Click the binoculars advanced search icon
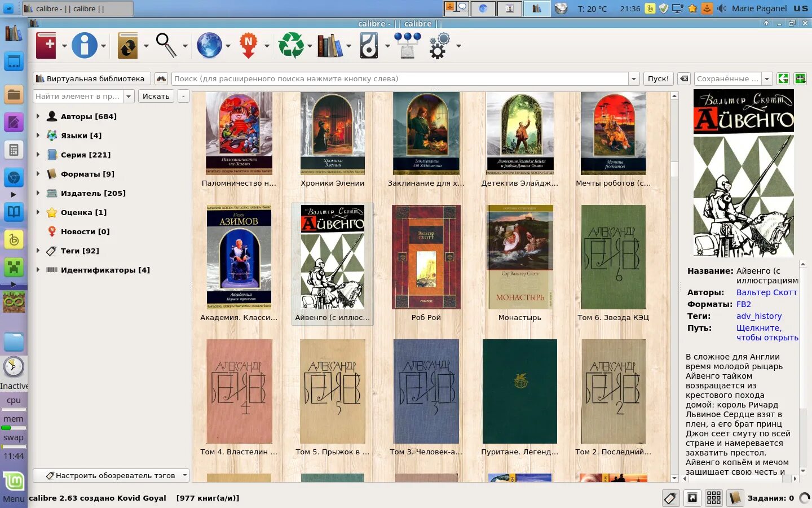This screenshot has width=812, height=508. pos(161,78)
